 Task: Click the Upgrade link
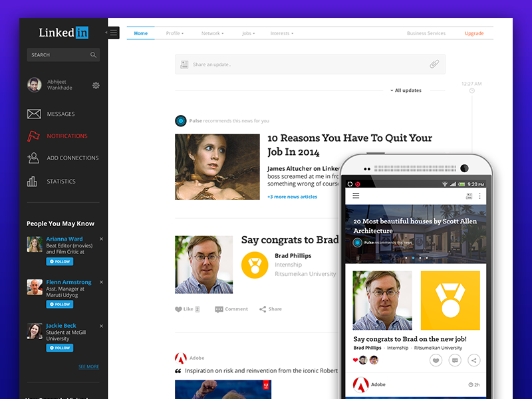[x=474, y=33]
